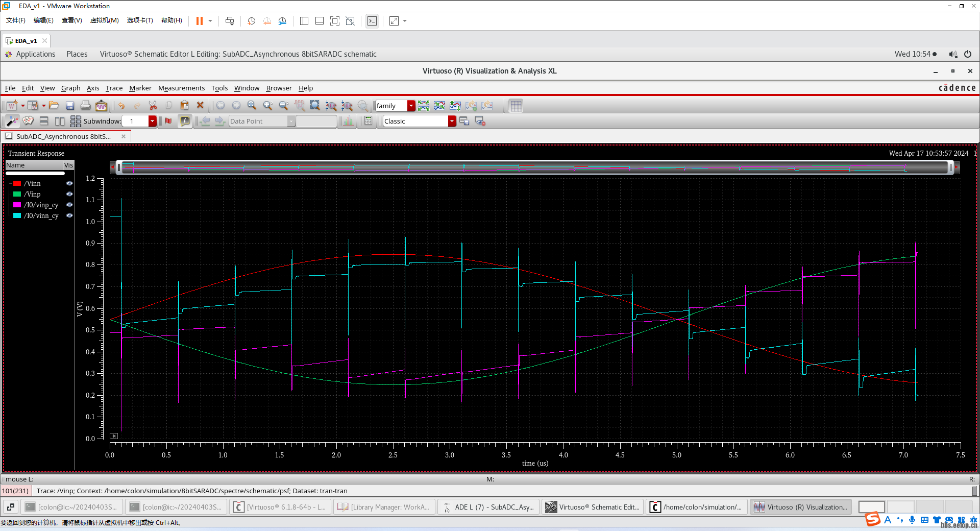Screen dimensions: 980x531
Task: Open the Classic workspace dropdown
Action: [452, 121]
